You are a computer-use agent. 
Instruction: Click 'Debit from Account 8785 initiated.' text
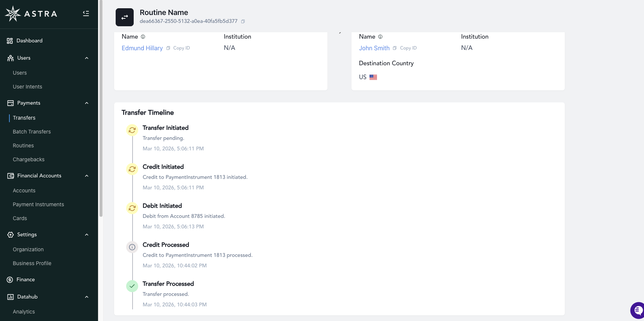[184, 216]
